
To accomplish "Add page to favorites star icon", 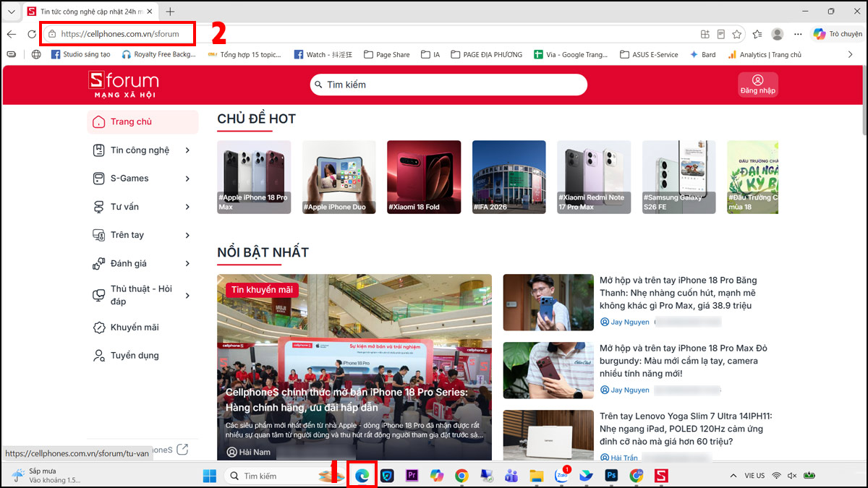I will 737,34.
